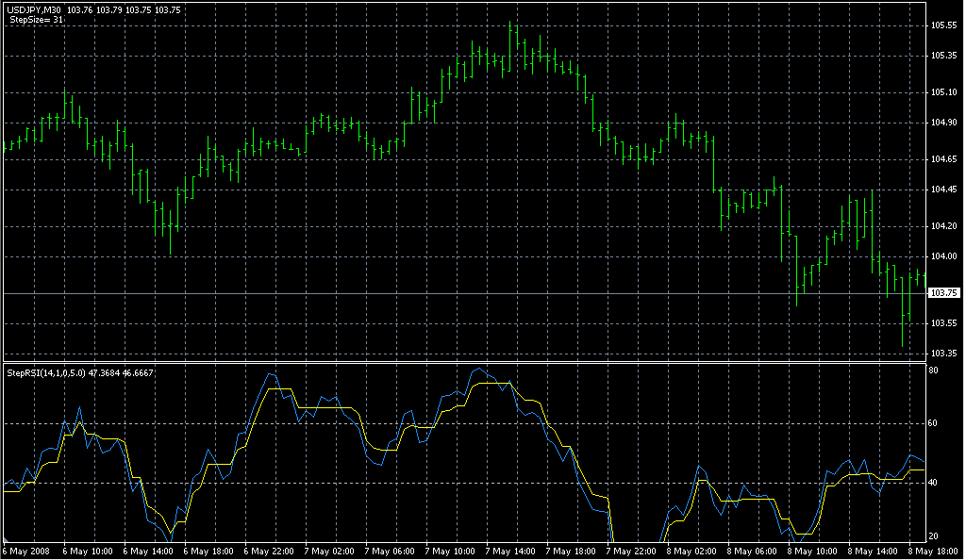This screenshot has width=966, height=560.
Task: Click the divider between chart and StepRSI panel
Action: (x=462, y=361)
